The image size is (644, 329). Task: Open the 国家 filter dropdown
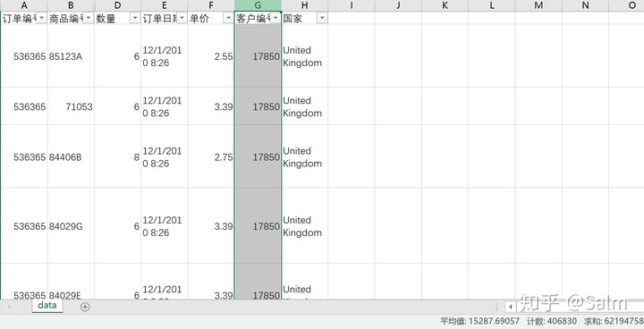point(322,19)
